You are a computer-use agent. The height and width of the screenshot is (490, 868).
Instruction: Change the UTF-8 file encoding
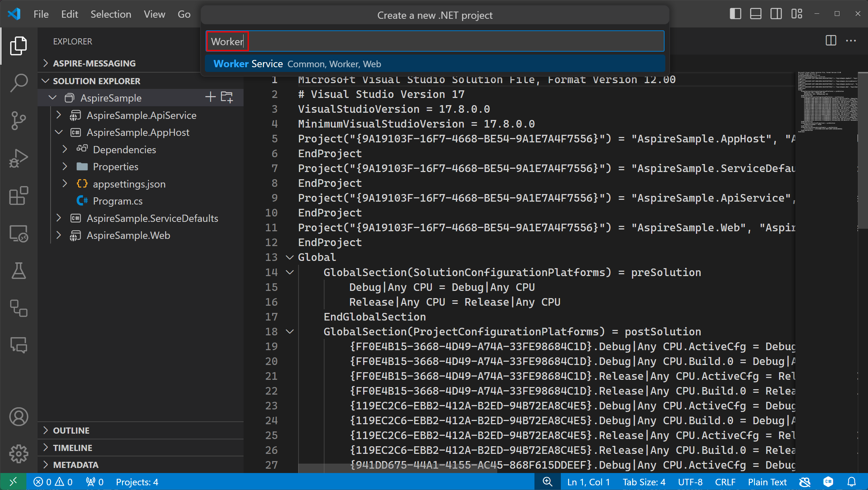point(690,482)
